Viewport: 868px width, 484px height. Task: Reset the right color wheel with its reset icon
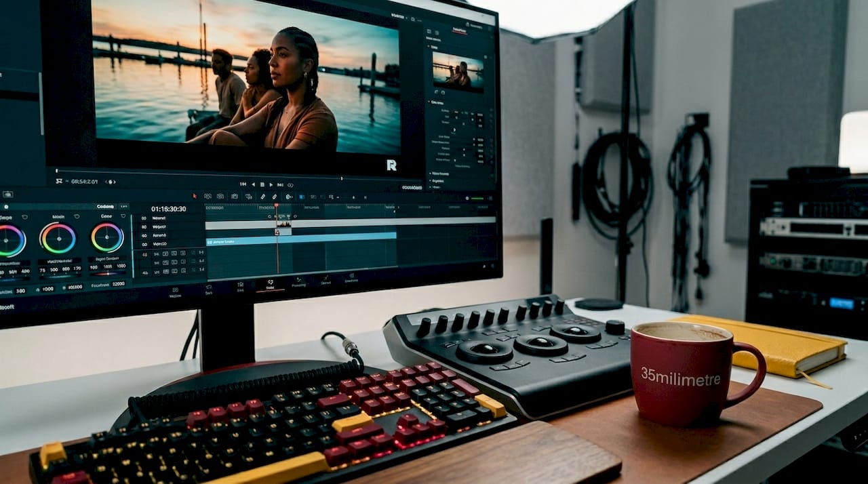123,216
